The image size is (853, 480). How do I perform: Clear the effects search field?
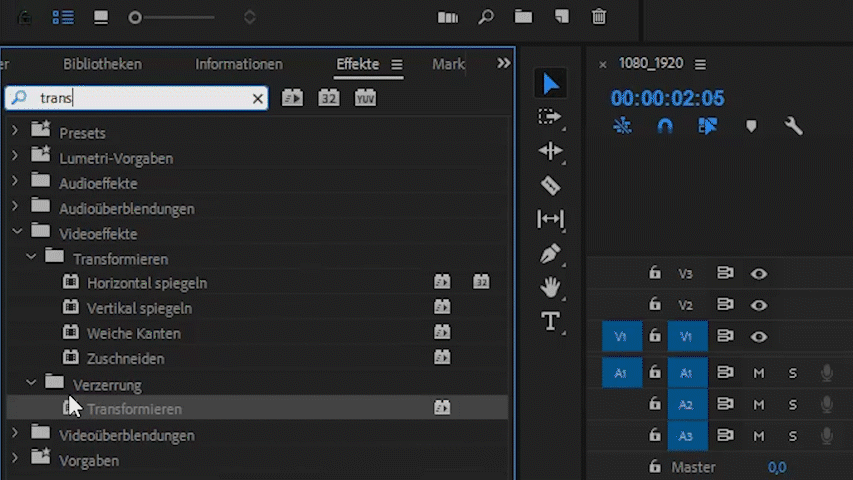point(257,98)
